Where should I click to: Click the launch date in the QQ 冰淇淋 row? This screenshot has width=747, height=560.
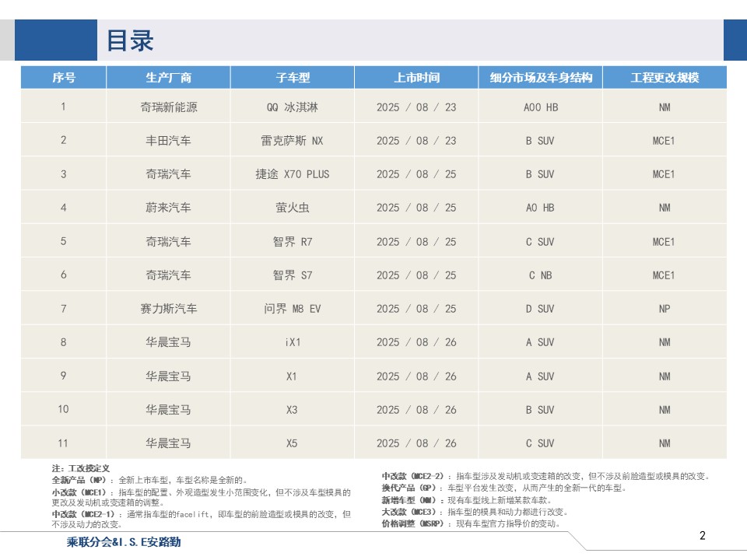pyautogui.click(x=416, y=107)
